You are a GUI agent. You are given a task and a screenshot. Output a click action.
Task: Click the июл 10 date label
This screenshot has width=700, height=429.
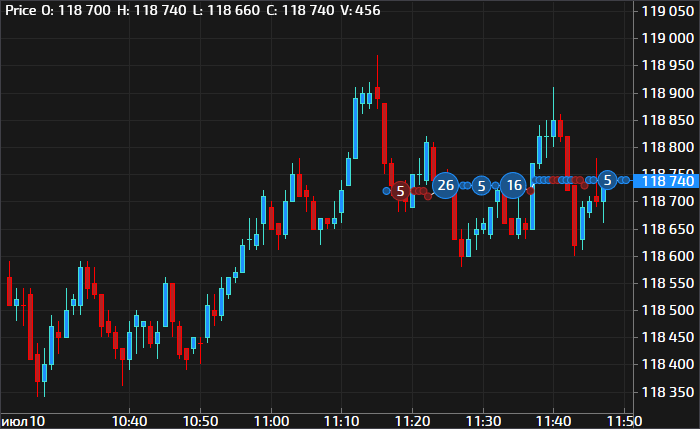(x=24, y=420)
